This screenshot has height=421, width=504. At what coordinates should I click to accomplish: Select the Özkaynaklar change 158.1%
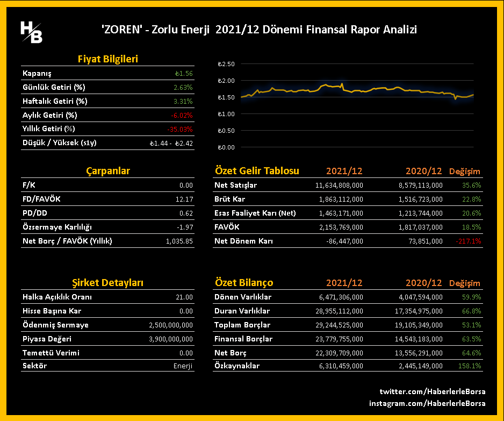(470, 366)
